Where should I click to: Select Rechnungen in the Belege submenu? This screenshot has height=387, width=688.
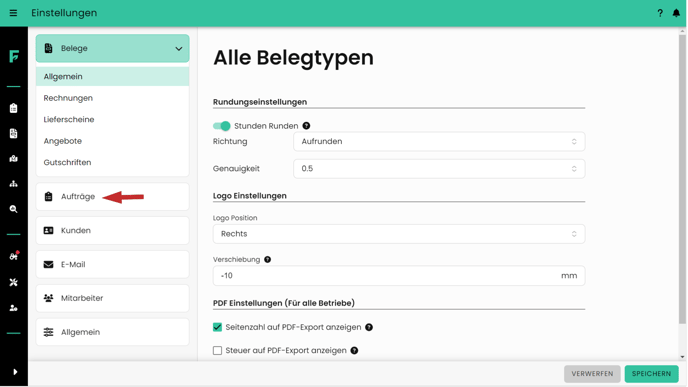click(68, 98)
